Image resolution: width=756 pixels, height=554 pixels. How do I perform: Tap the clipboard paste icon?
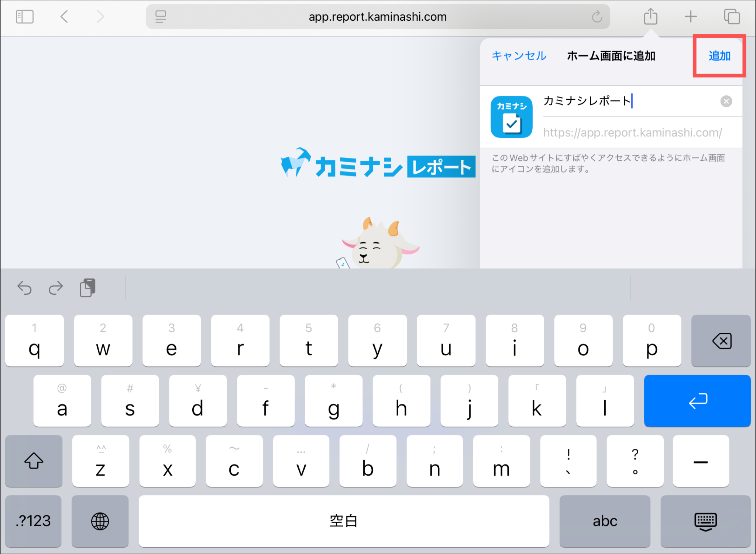(87, 288)
